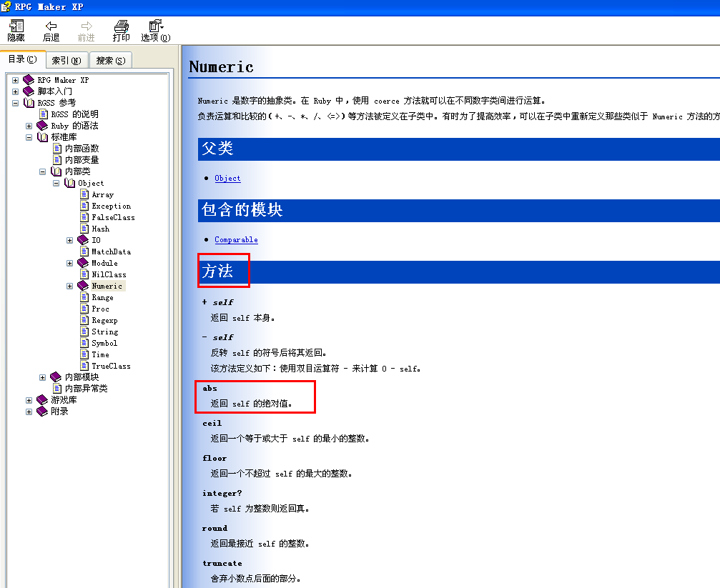Screen dimensions: 720x588
Task: Select Hash in the tree
Action: 101,229
